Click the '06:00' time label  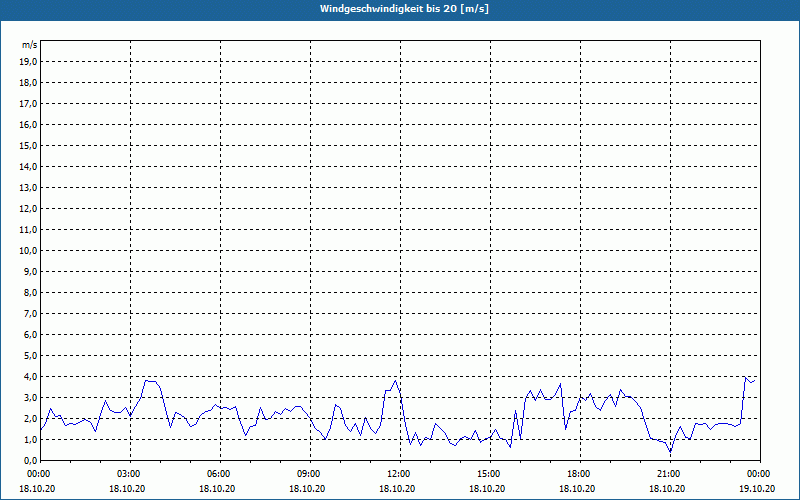tap(220, 474)
